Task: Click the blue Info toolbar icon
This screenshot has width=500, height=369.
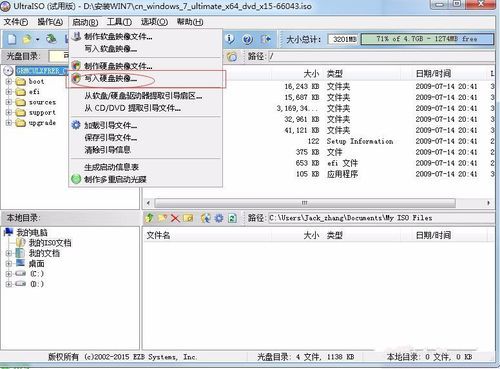Action: click(x=230, y=39)
